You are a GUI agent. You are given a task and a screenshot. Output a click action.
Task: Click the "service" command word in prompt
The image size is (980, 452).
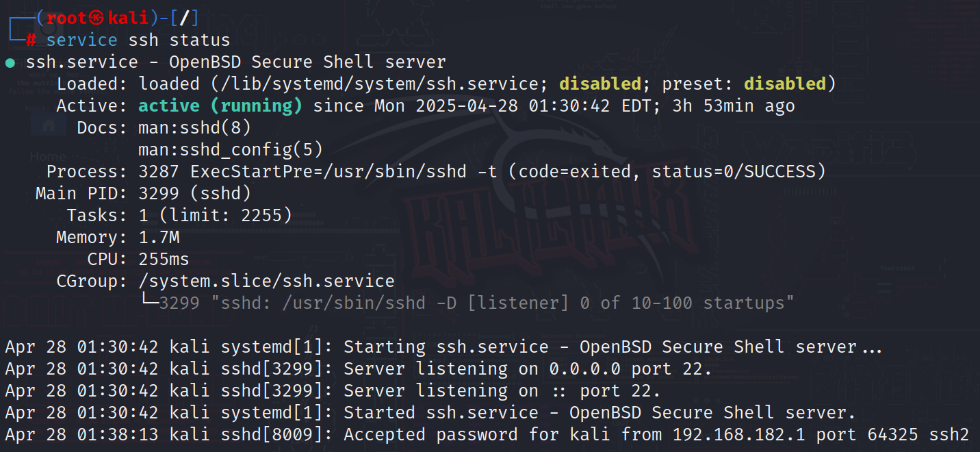(x=81, y=40)
